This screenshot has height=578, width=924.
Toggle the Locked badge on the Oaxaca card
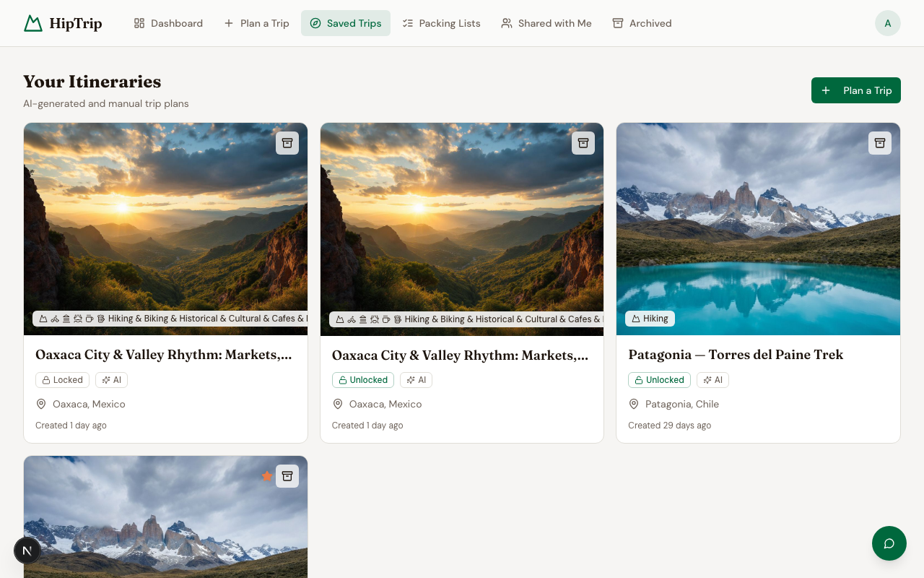tap(62, 380)
